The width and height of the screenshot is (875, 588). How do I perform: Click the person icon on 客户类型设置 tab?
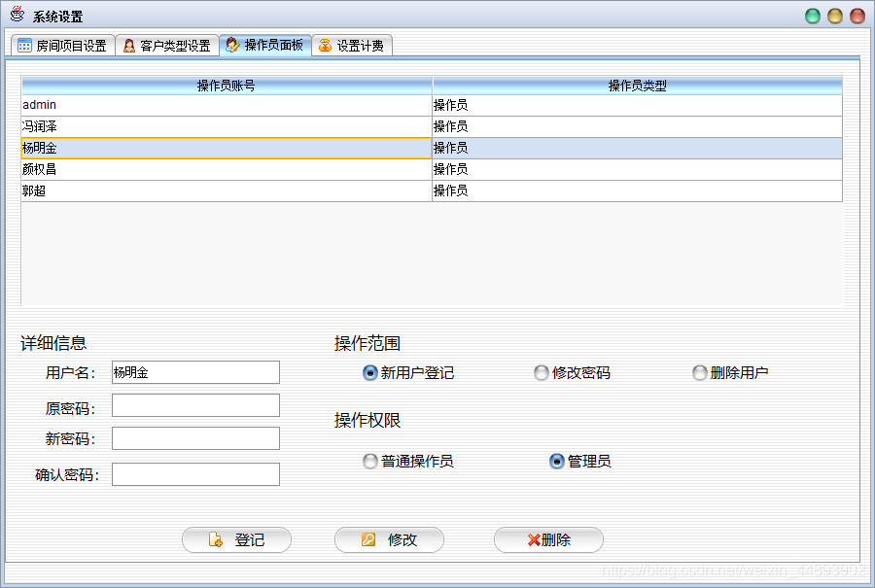click(129, 46)
